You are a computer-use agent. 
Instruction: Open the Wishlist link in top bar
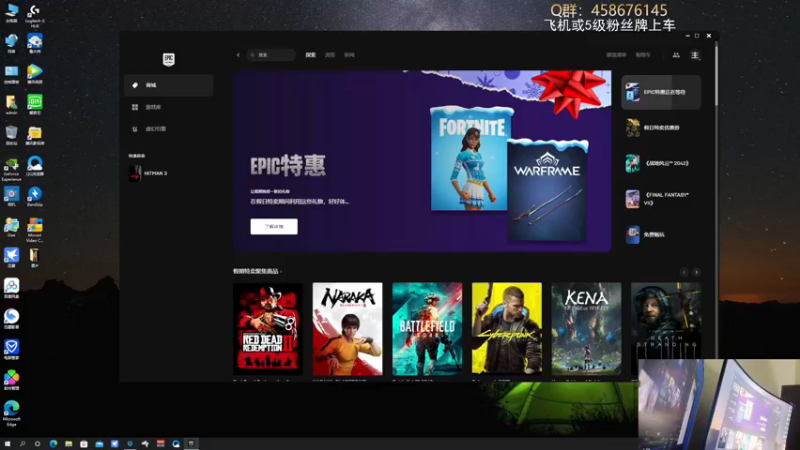tap(616, 55)
